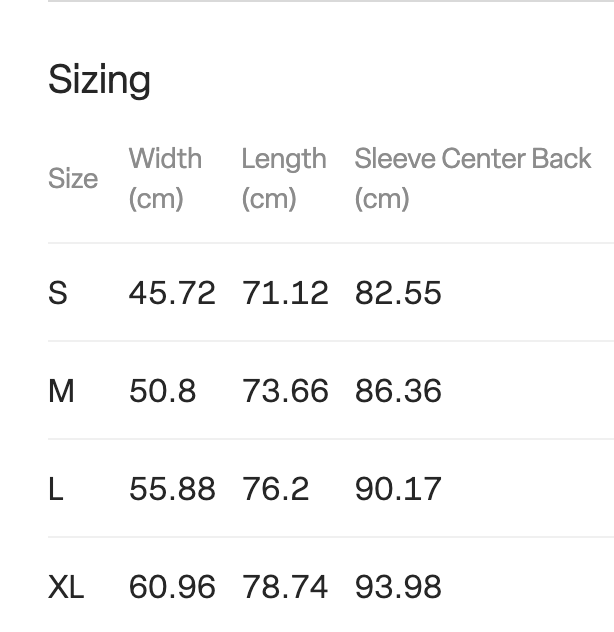Screen dimensions: 614x632
Task: Click the Length (cm) column header
Action: click(x=283, y=178)
